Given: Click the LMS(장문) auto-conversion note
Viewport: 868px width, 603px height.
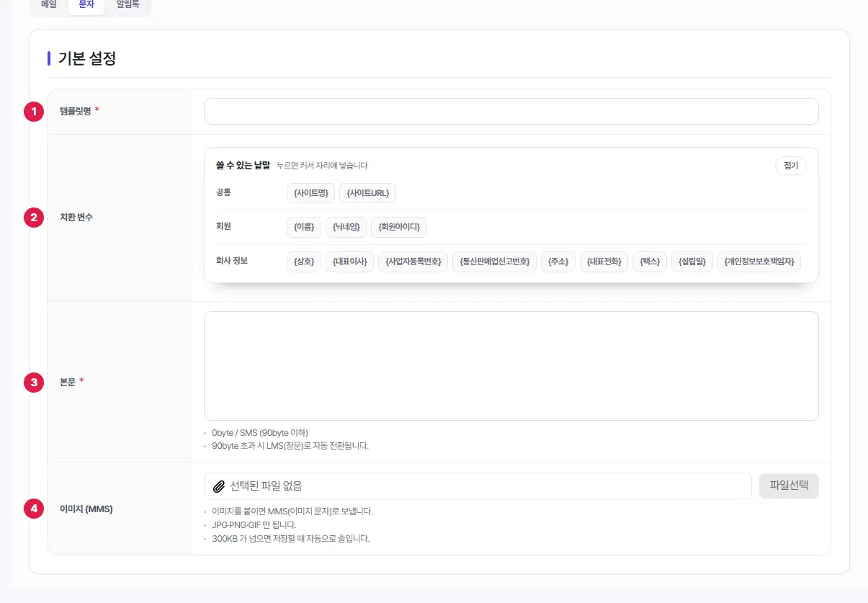Looking at the screenshot, I should pos(290,446).
